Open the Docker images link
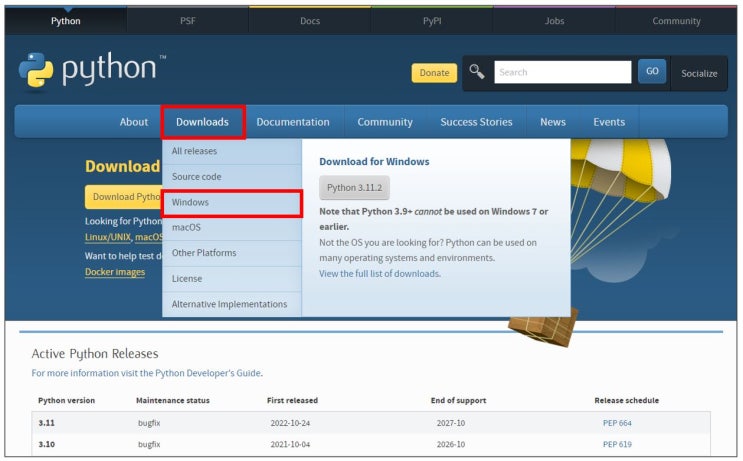Screen dimensions: 743x461 (115, 272)
